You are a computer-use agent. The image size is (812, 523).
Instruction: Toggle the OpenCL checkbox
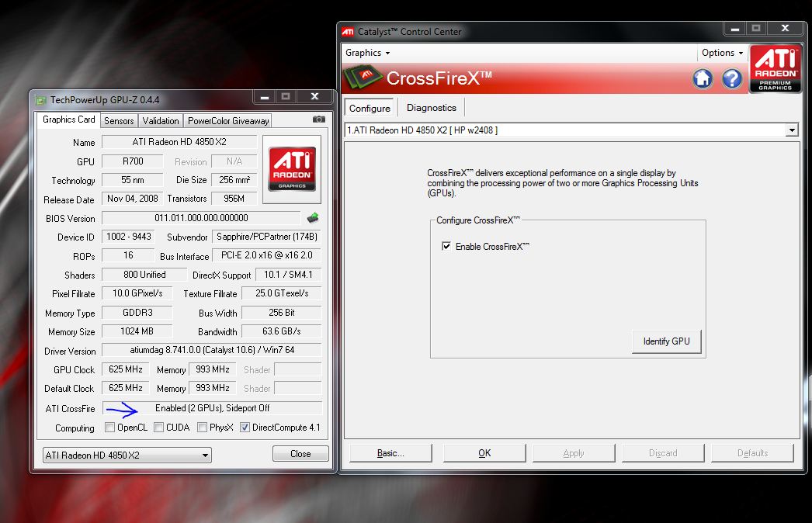pyautogui.click(x=109, y=428)
